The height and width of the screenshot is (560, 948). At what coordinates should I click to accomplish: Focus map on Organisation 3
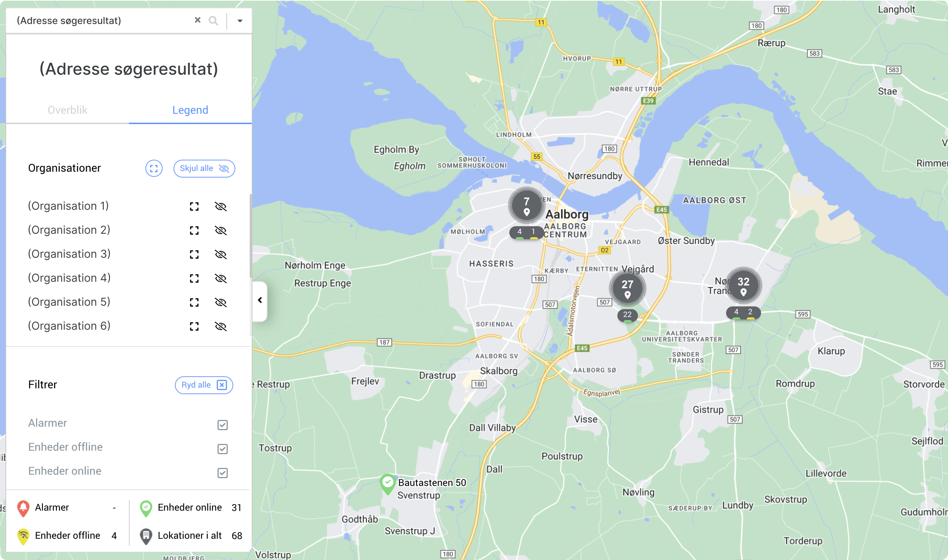194,254
